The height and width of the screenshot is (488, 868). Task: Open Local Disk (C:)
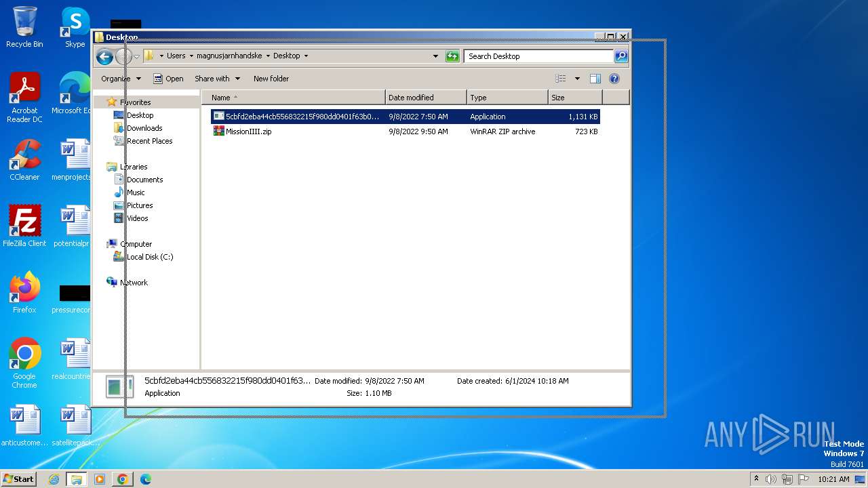tap(149, 257)
